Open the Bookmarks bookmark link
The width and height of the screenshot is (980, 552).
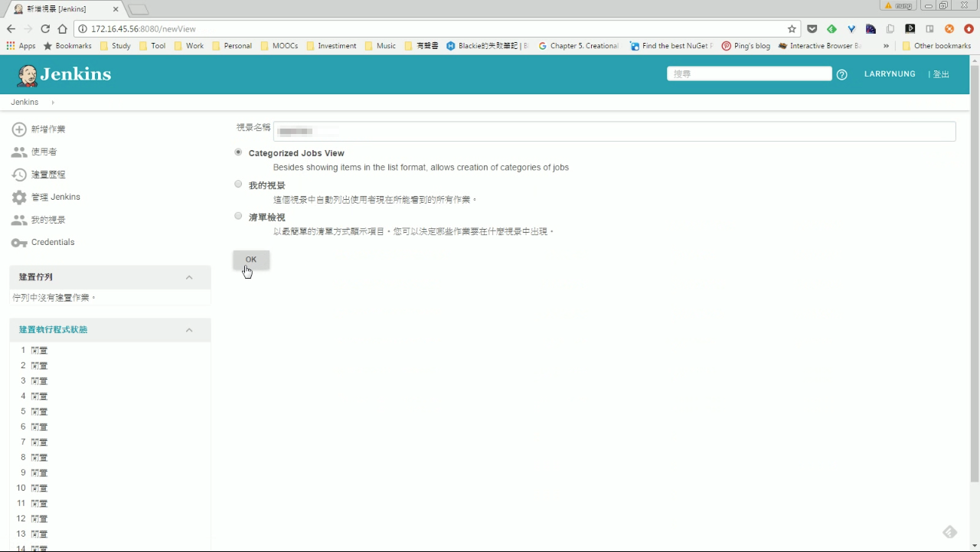[67, 46]
